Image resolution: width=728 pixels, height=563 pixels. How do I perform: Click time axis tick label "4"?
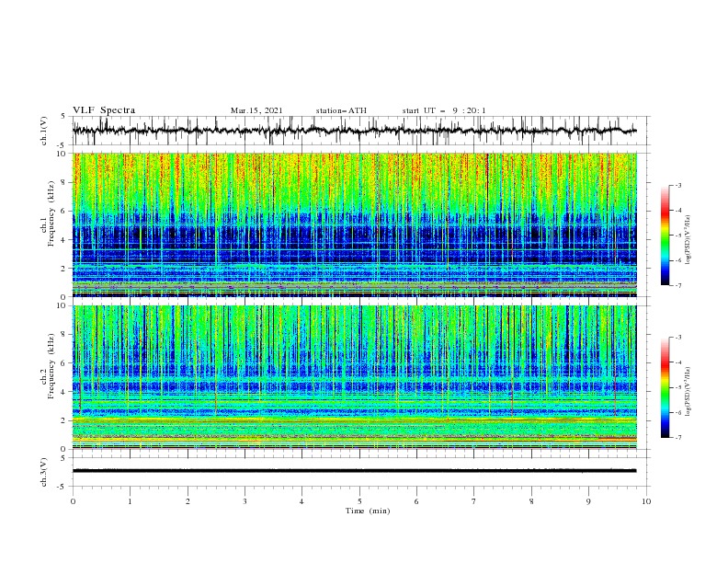tap(301, 501)
